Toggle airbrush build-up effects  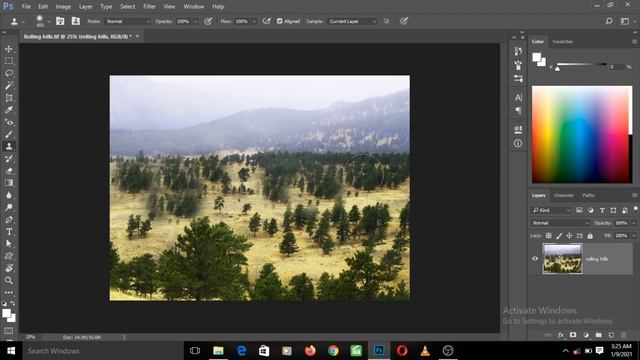tap(267, 21)
